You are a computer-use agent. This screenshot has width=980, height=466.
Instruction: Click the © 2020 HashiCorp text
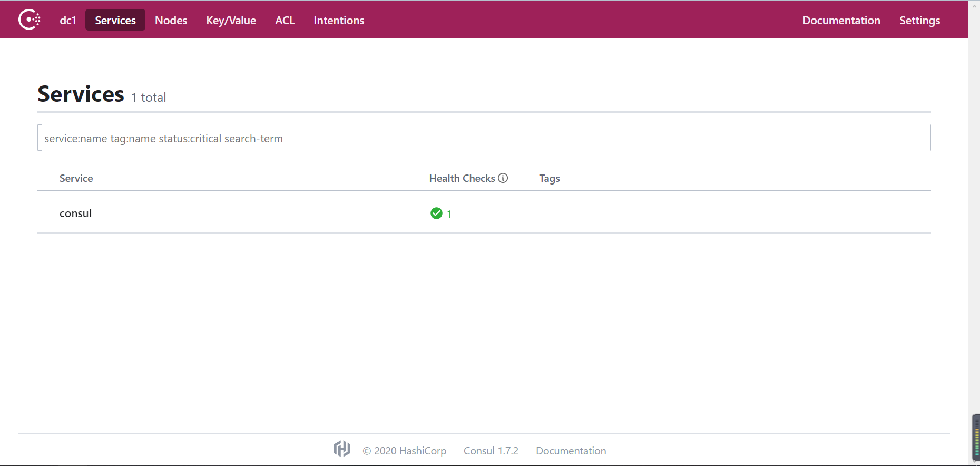(x=404, y=451)
